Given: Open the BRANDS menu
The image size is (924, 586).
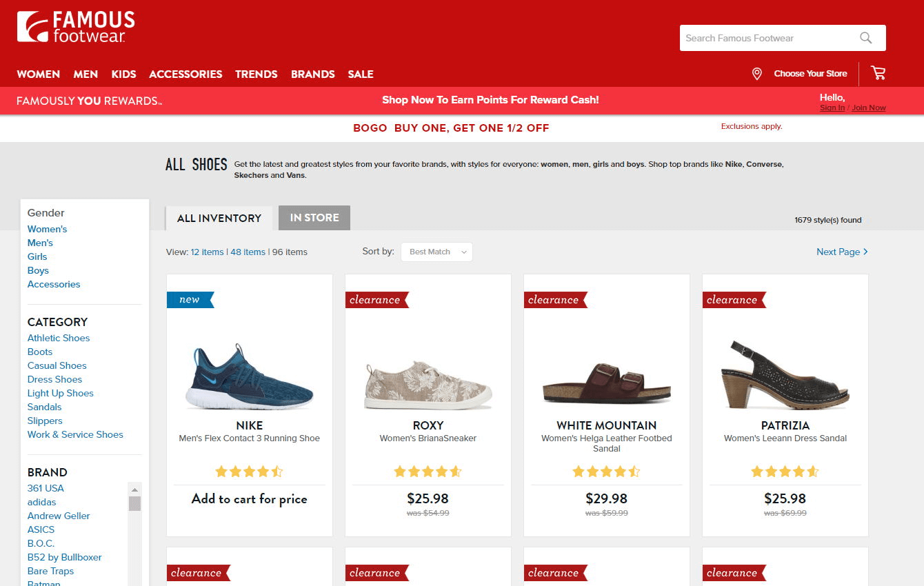Looking at the screenshot, I should coord(313,74).
